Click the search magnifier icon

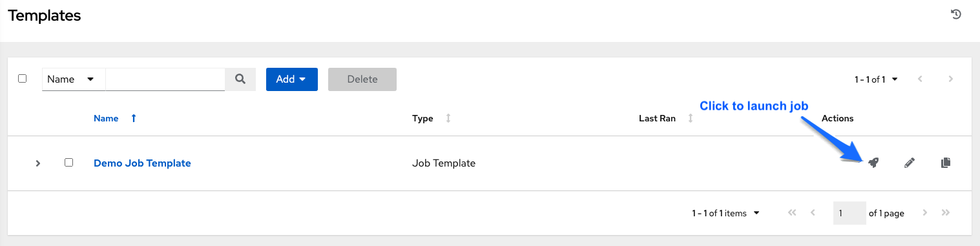click(x=240, y=79)
